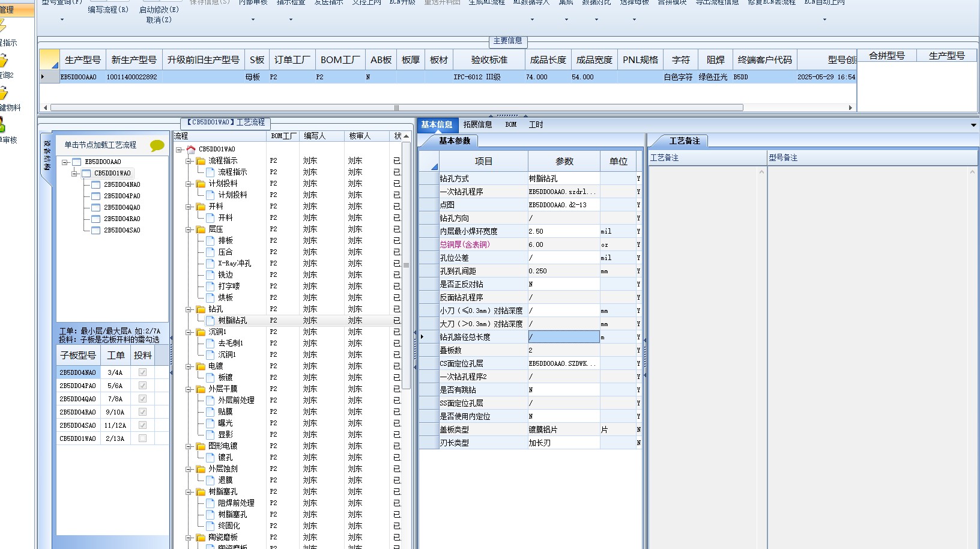The image size is (980, 549).
Task: Toggle 投料 checkbox for 2B5DD04RA0
Action: tap(142, 412)
